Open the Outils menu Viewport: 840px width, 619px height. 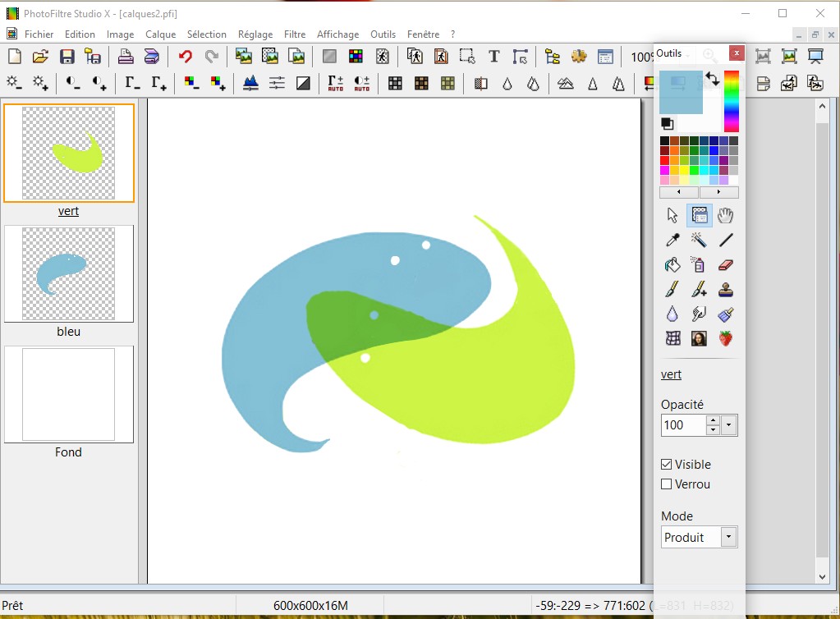(x=383, y=34)
